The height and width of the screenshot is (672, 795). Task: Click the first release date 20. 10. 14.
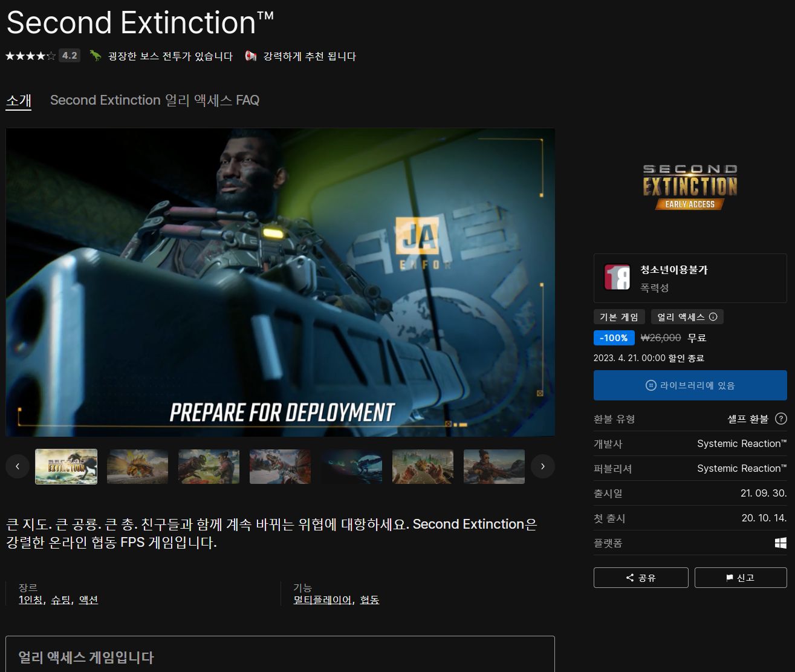tap(764, 518)
